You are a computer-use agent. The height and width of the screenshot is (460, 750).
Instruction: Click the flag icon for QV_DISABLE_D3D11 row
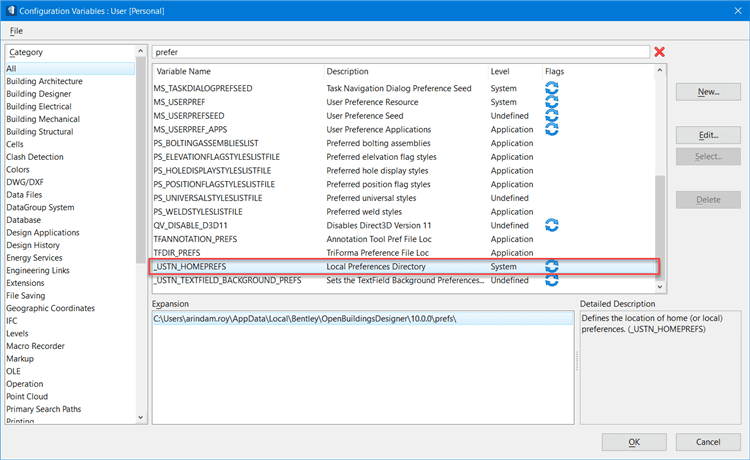tap(551, 225)
